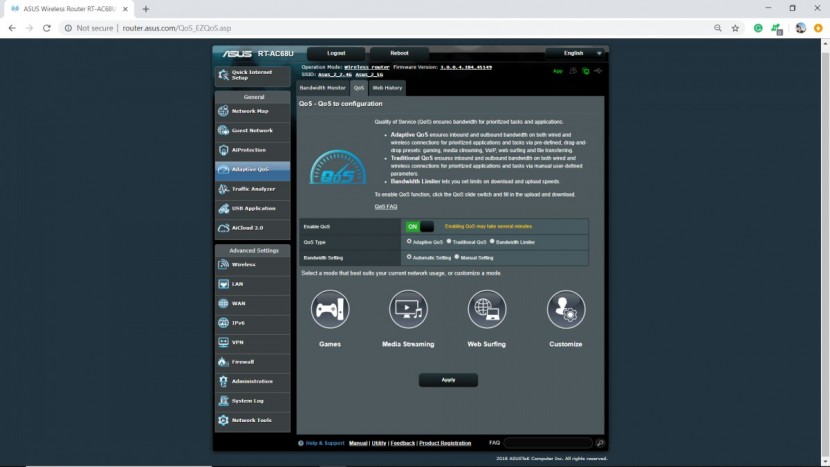This screenshot has width=830, height=467.
Task: Switch to Web History tab
Action: tap(387, 88)
